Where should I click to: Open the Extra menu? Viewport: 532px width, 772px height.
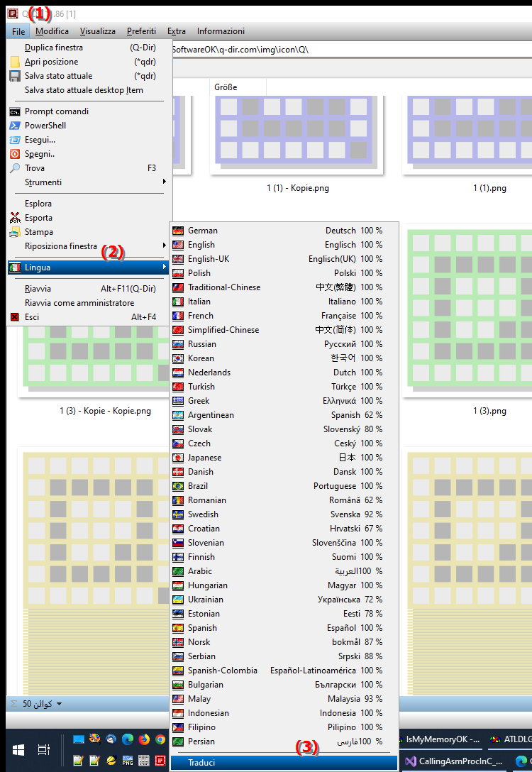pos(176,31)
